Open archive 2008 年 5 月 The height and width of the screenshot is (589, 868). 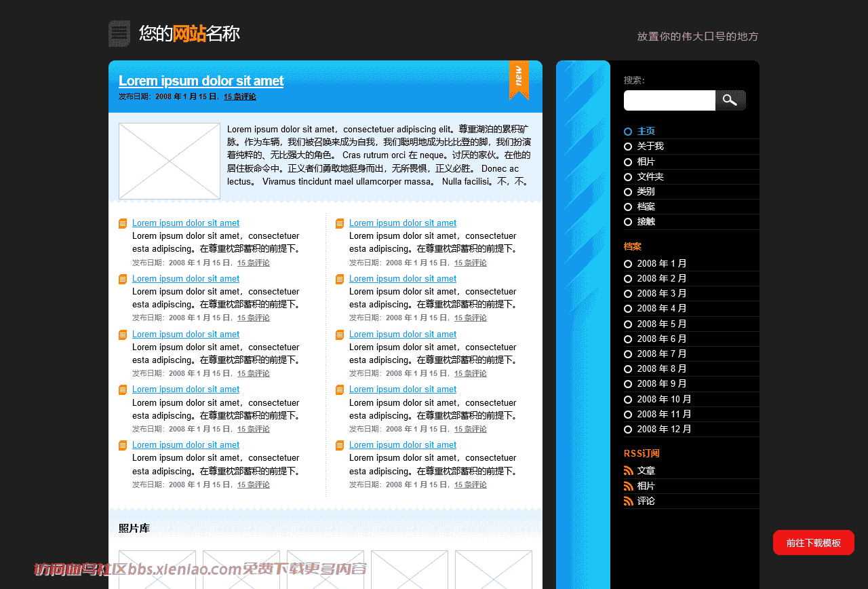click(x=662, y=324)
